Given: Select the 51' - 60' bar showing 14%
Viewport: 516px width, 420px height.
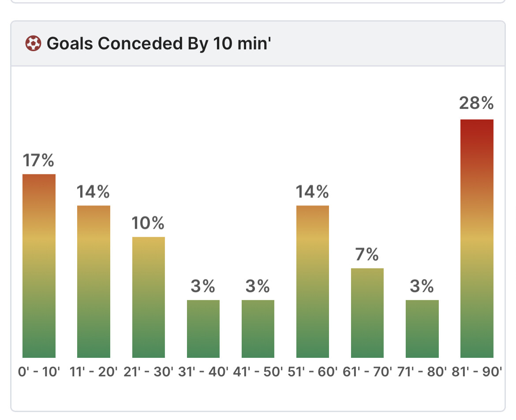Looking at the screenshot, I should coord(312,282).
